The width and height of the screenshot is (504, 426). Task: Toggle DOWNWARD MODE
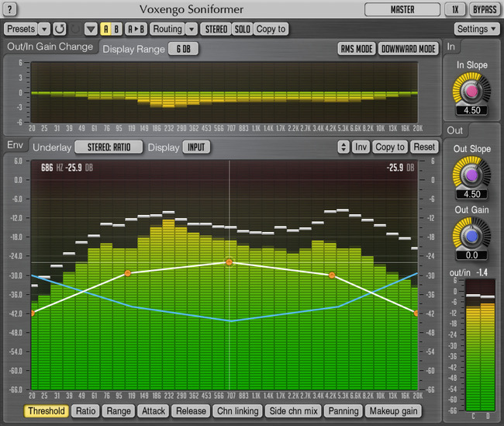coord(408,49)
